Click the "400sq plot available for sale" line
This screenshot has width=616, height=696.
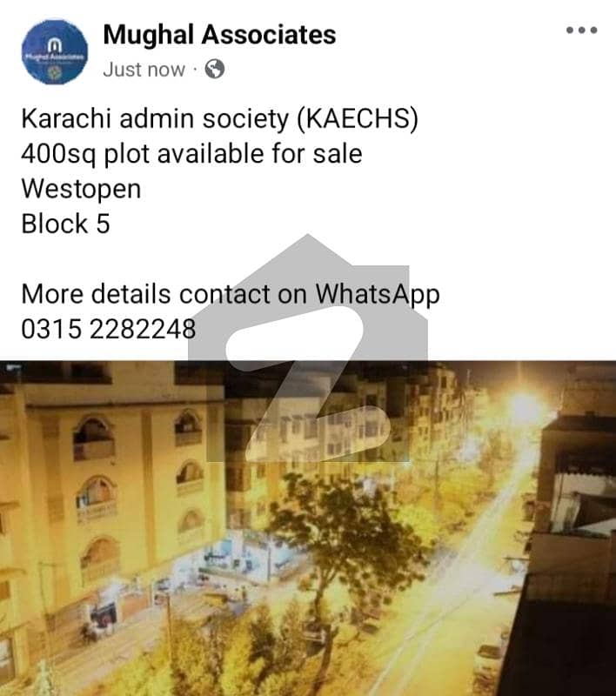[x=191, y=155]
